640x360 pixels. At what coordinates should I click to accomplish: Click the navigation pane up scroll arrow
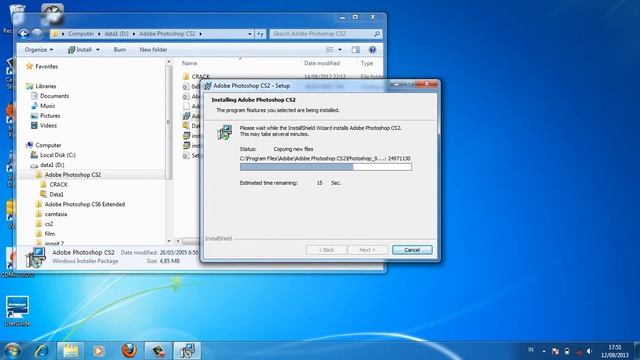(169, 62)
